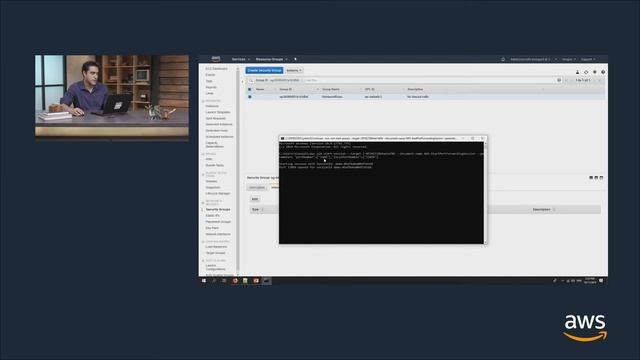Viewport: 640px width, 360px height.
Task: Click Create Security Group button
Action: tap(264, 71)
